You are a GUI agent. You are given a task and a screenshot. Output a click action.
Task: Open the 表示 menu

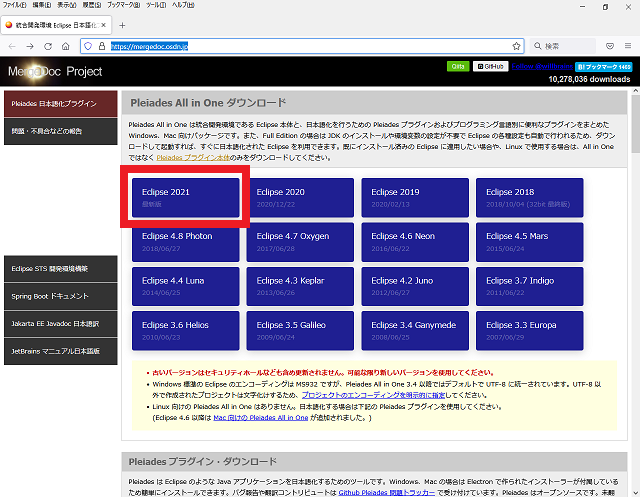(67, 5)
